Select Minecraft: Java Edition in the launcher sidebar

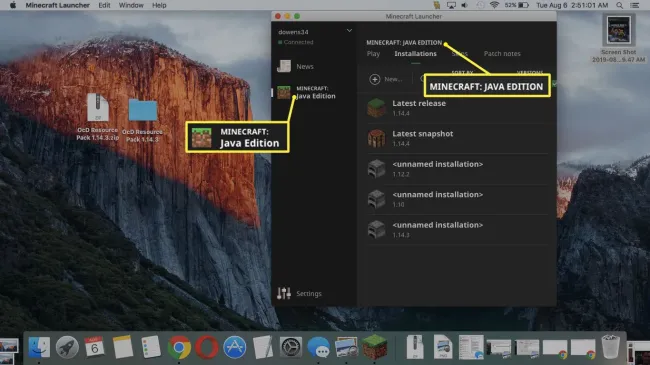306,92
